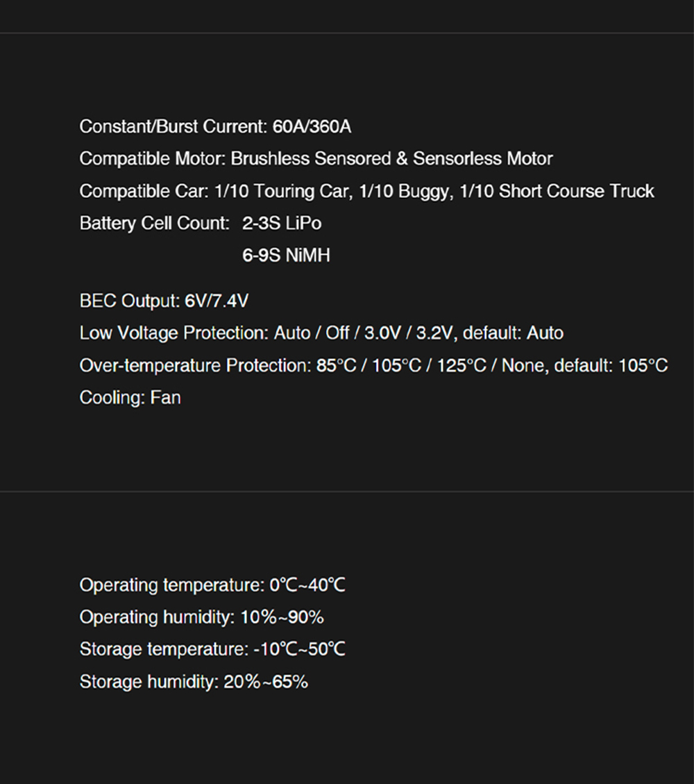Click the 1/10 Buggy text
Screen dimensions: 694x784
point(404,191)
